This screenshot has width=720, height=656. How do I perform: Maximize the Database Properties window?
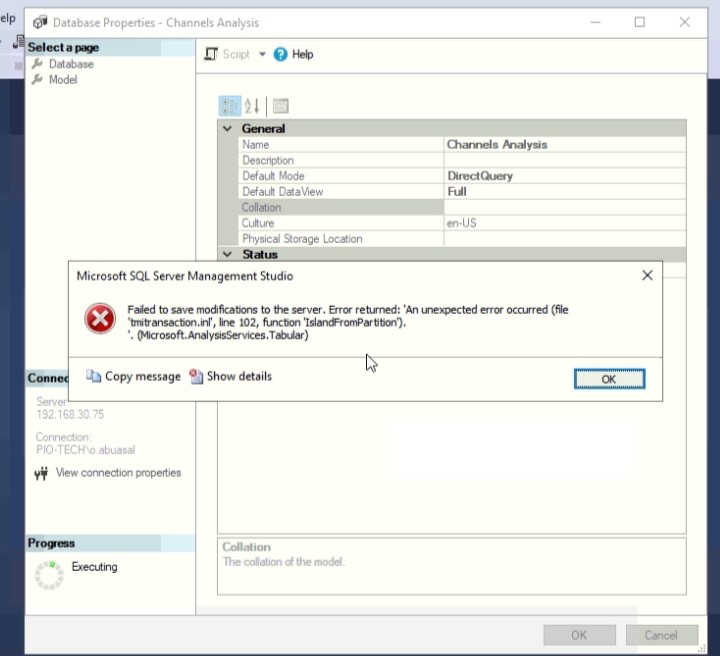(x=640, y=22)
